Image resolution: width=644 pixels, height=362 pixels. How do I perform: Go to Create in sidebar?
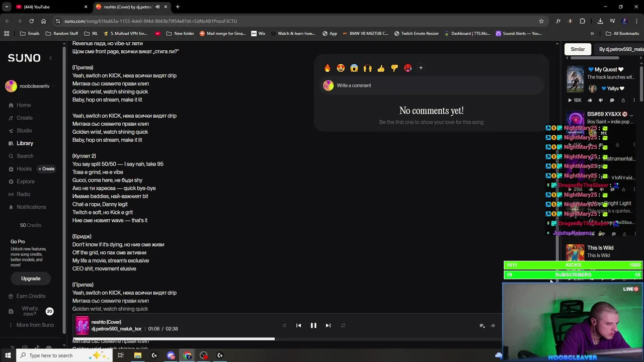(24, 118)
